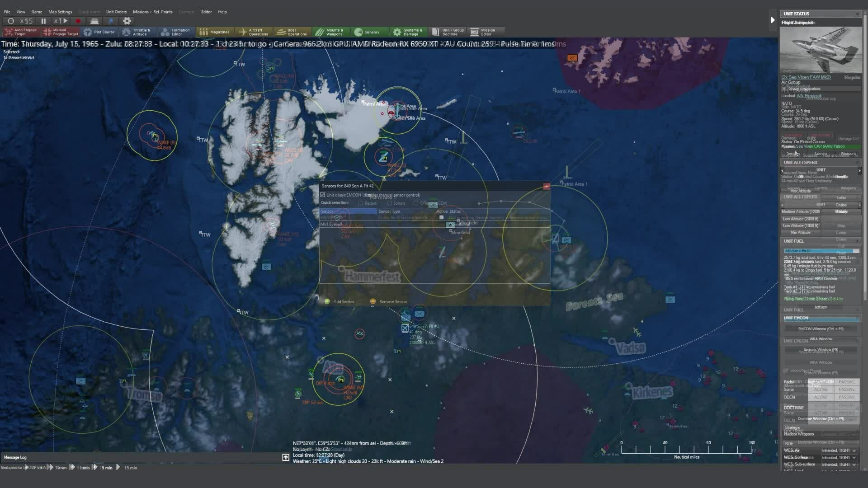Image resolution: width=868 pixels, height=488 pixels.
Task: Open the Sea Vixen CAP mission link
Action: pos(820,146)
